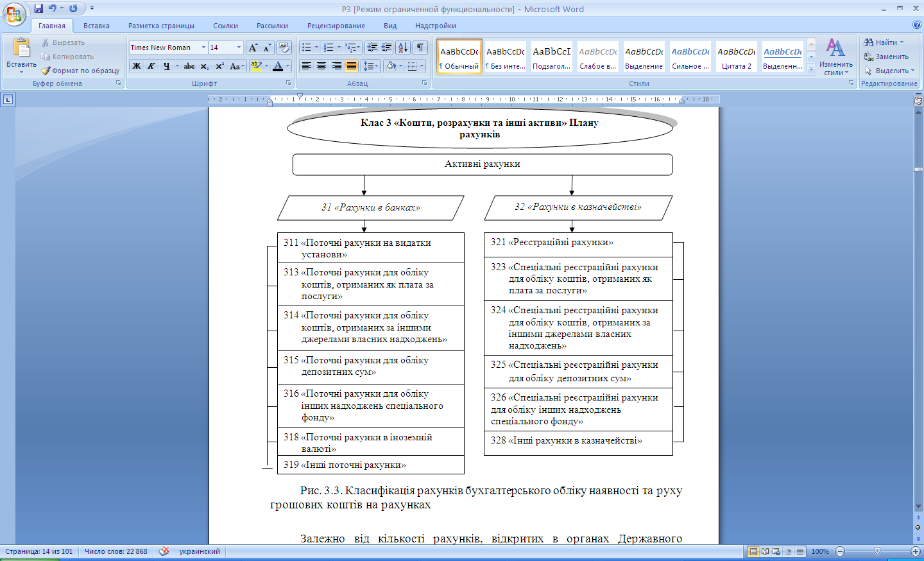The image size is (924, 561).
Task: Toggle superscript formatting
Action: coord(219,66)
